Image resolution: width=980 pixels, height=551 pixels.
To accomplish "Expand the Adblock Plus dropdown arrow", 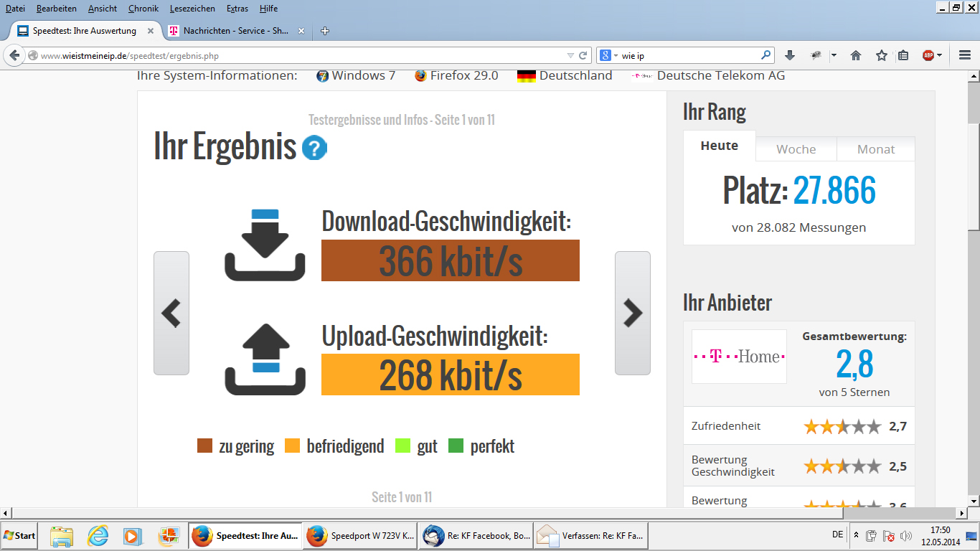I will (939, 55).
